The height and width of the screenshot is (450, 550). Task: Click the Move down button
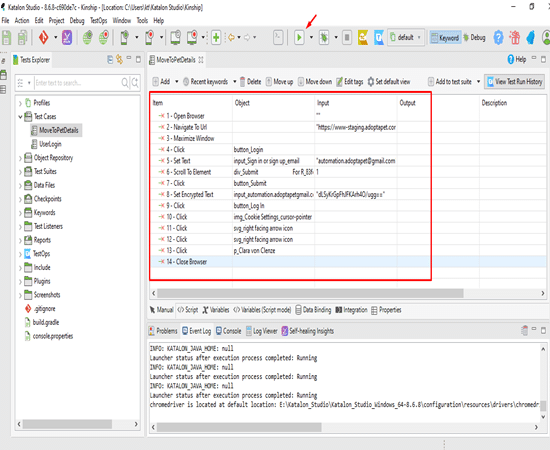tap(315, 82)
